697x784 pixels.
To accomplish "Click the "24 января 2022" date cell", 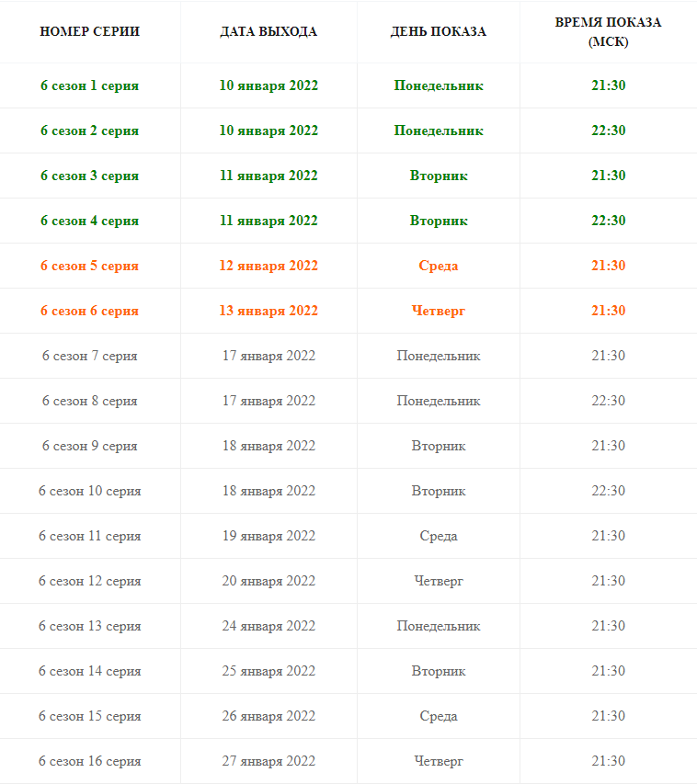I will pos(269,626).
